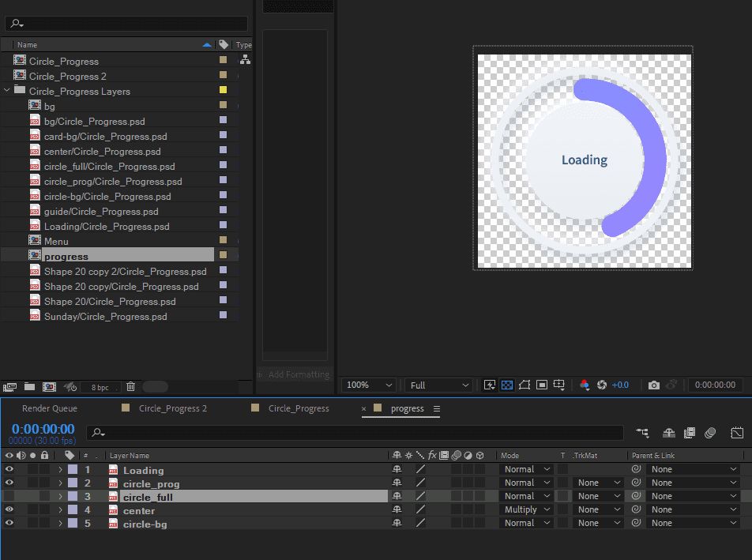This screenshot has height=560, width=752.
Task: Create a new composition from Project panel footer
Action: [50, 387]
